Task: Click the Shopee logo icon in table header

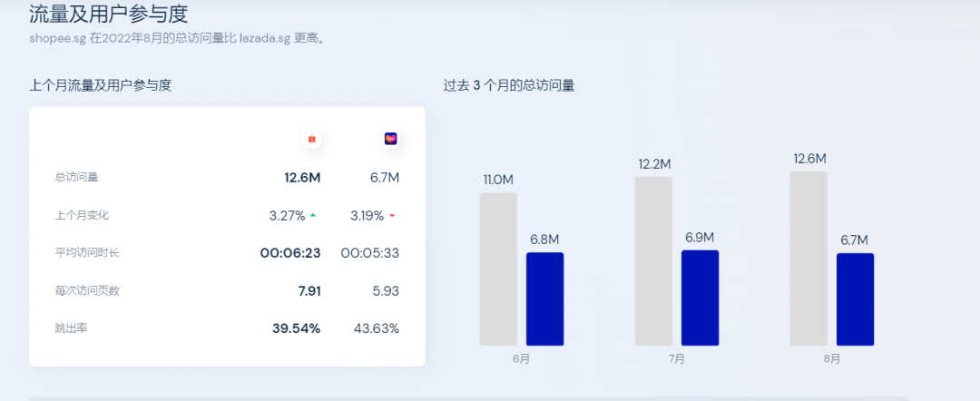Action: 311,139
